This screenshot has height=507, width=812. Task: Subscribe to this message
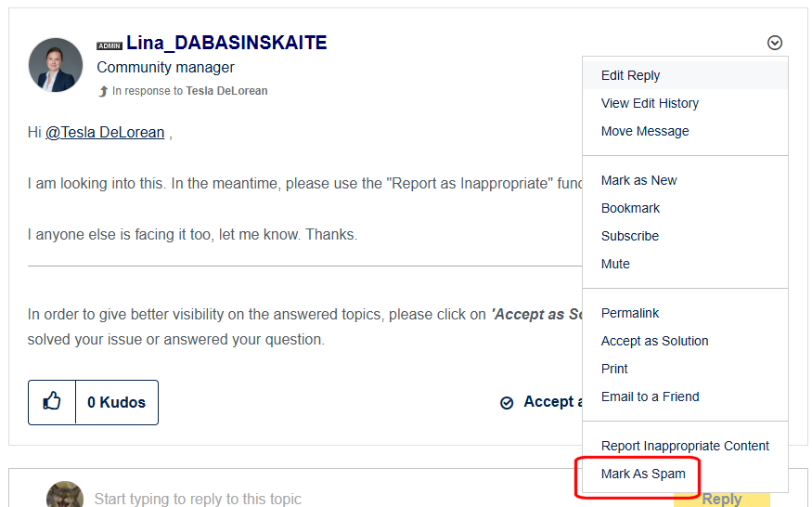click(629, 236)
